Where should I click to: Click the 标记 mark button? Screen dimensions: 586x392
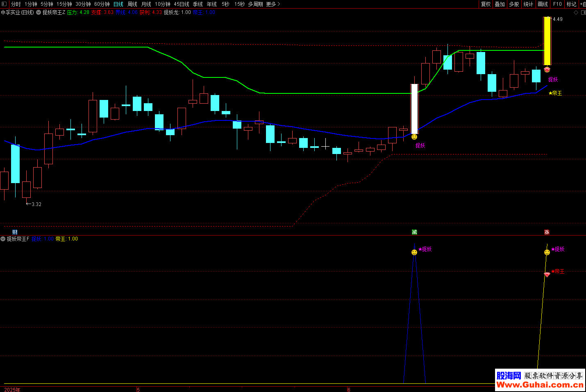(572, 4)
